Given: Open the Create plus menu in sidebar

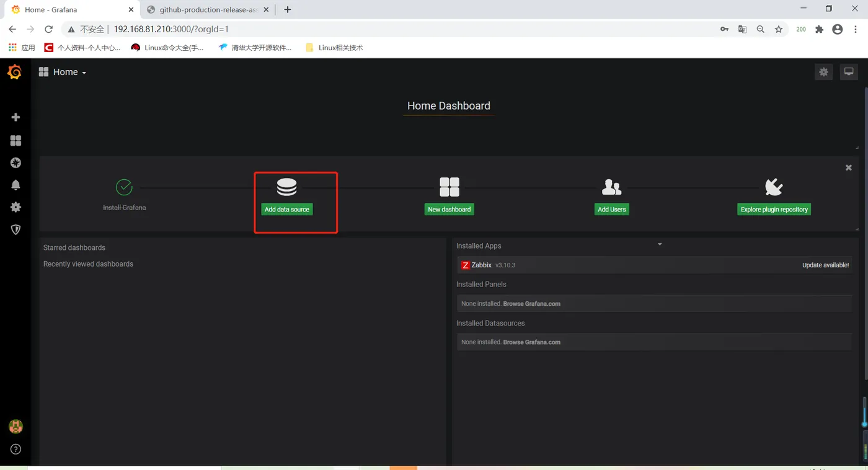Looking at the screenshot, I should [x=15, y=117].
